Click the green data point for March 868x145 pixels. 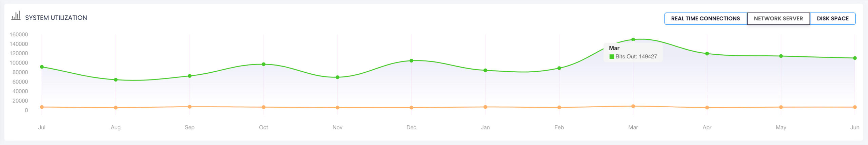pyautogui.click(x=633, y=39)
